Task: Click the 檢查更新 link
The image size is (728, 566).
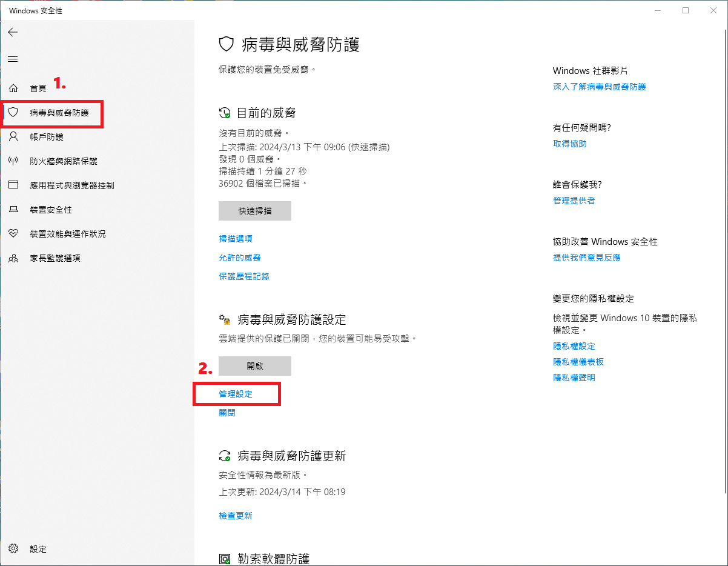Action: coord(236,516)
